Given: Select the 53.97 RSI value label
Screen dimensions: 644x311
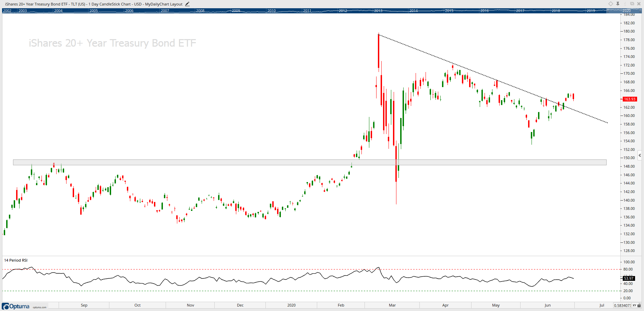Looking at the screenshot, I should [x=629, y=278].
